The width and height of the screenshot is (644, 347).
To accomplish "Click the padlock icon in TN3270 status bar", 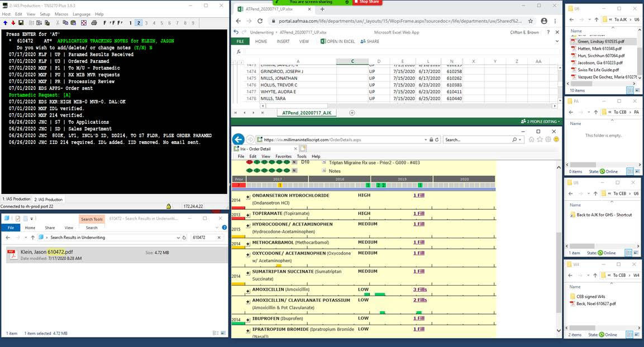I will point(168,206).
